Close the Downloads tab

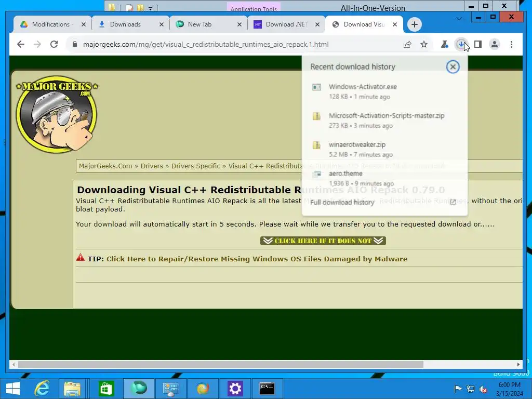coord(162,24)
